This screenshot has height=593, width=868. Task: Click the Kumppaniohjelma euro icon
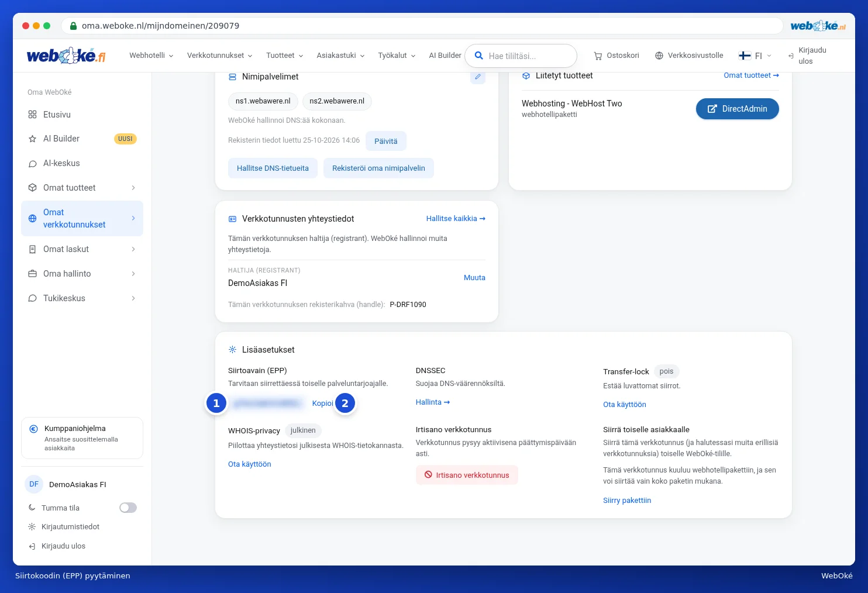click(x=34, y=429)
